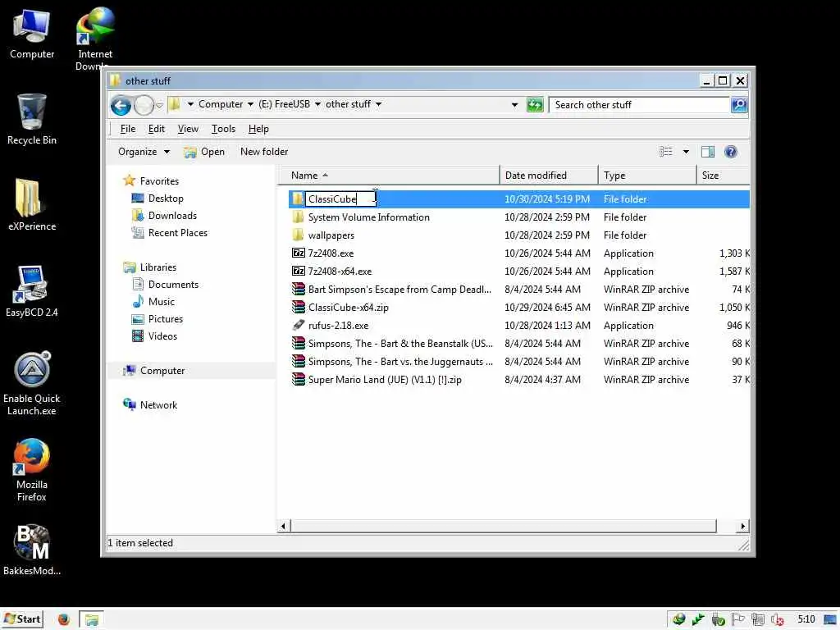Image resolution: width=840 pixels, height=630 pixels.
Task: Click the horizontal scrollbar right arrow
Action: click(742, 526)
